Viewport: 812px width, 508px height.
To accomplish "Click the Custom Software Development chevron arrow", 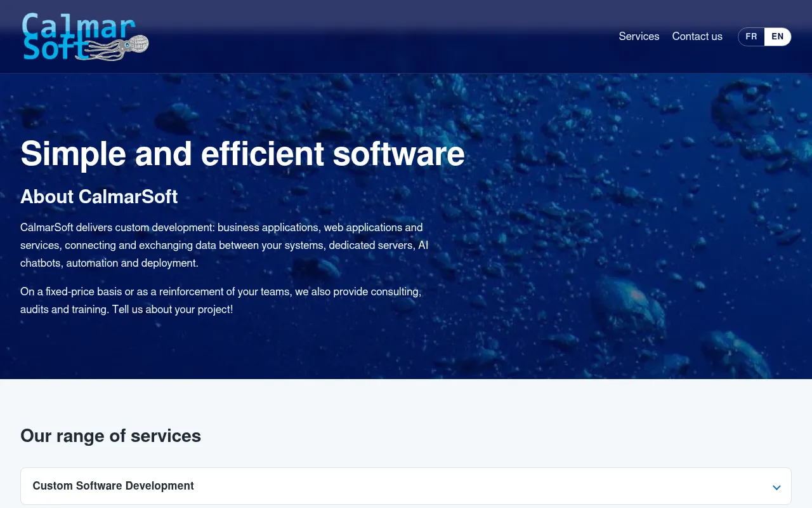I will pos(776,488).
